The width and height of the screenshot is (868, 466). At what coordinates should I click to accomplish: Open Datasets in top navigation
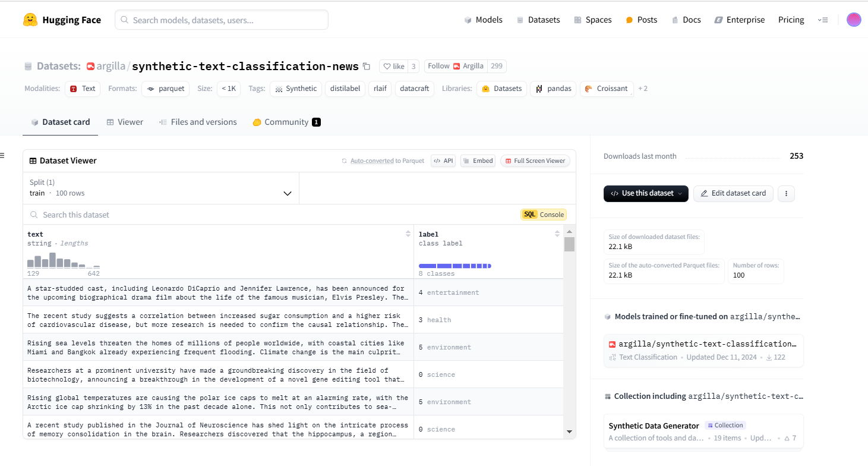pyautogui.click(x=538, y=20)
